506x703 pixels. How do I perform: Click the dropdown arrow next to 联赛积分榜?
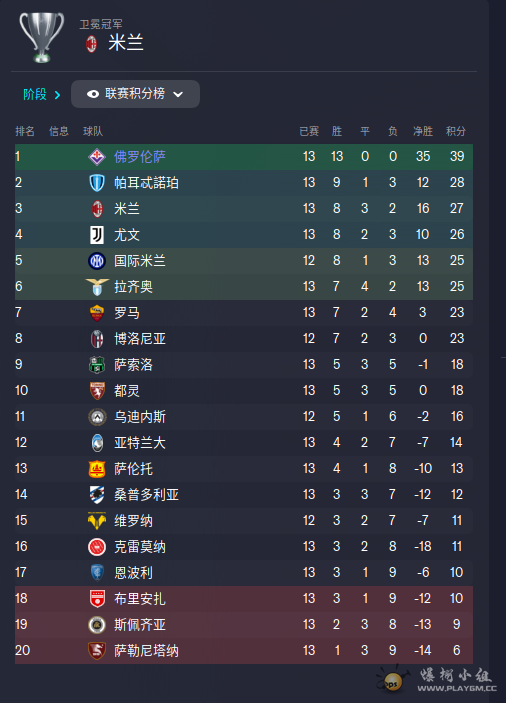[x=178, y=94]
